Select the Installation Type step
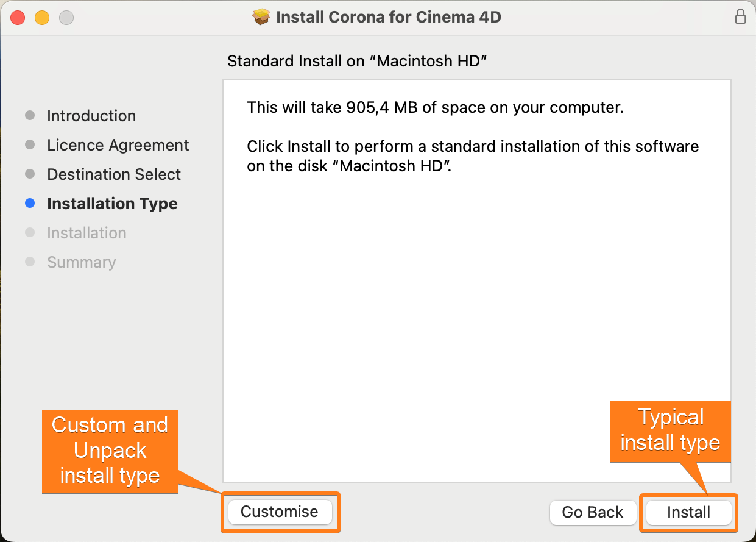Screen dimensions: 756x542 coord(112,204)
